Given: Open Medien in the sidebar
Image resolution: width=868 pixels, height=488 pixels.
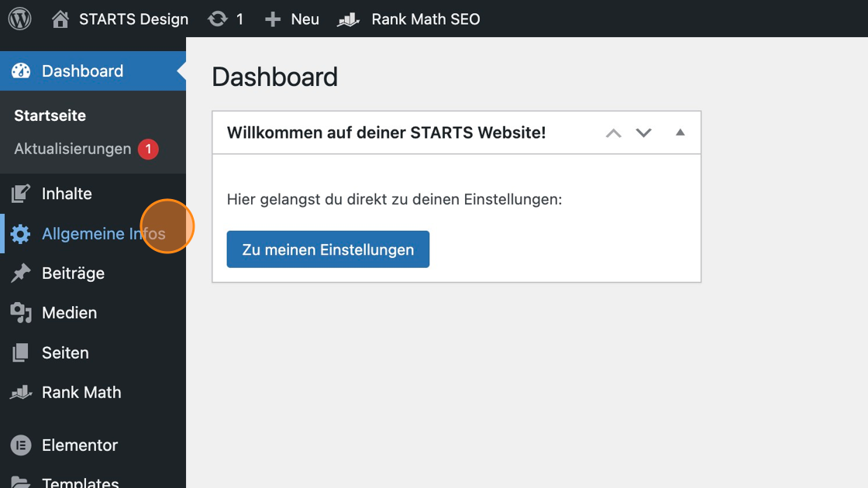Looking at the screenshot, I should click(69, 313).
